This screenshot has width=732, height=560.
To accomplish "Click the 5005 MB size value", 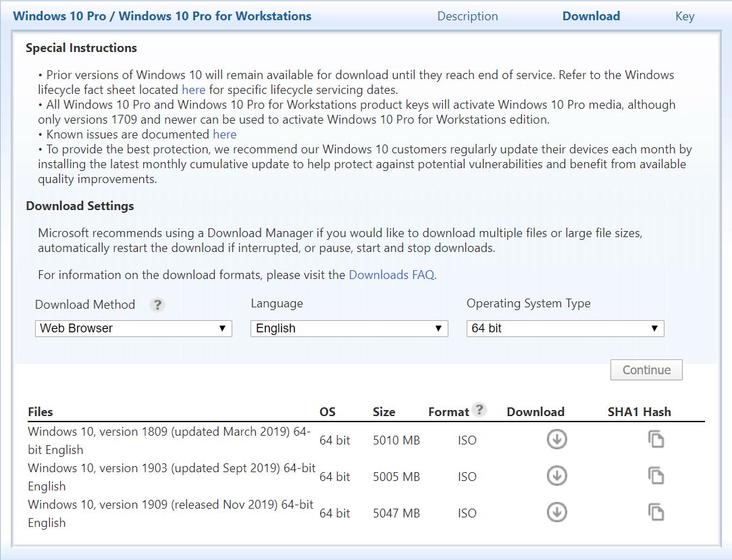I will coord(396,477).
